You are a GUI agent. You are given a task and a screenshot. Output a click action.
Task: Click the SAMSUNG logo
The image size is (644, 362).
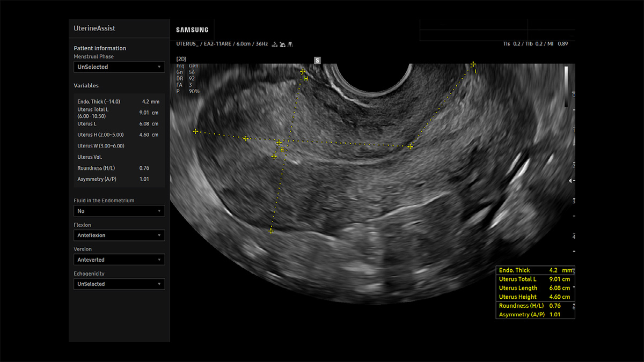pos(192,30)
